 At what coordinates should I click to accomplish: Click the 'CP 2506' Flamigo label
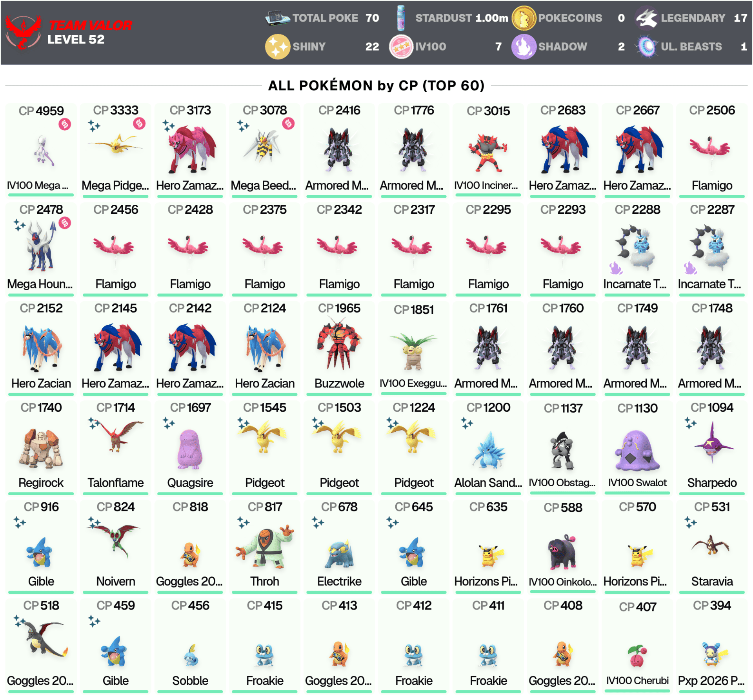[712, 110]
